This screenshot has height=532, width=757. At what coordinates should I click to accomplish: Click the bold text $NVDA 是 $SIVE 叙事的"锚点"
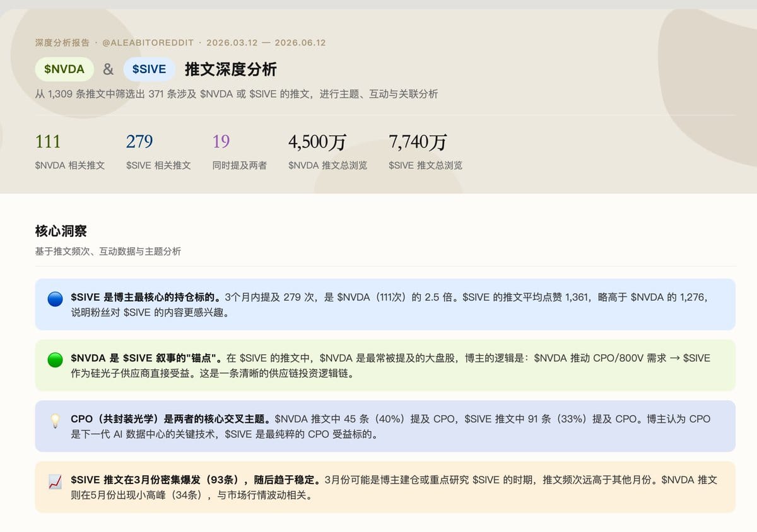point(146,358)
